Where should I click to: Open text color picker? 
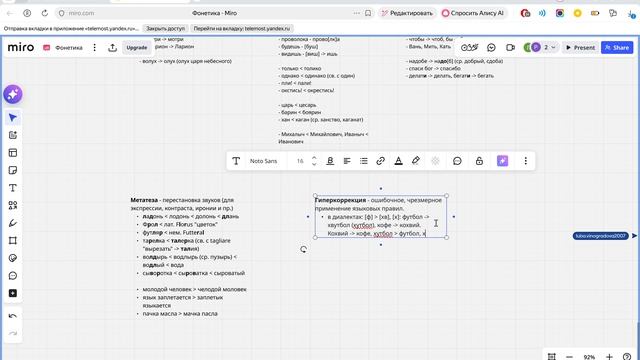(x=398, y=161)
